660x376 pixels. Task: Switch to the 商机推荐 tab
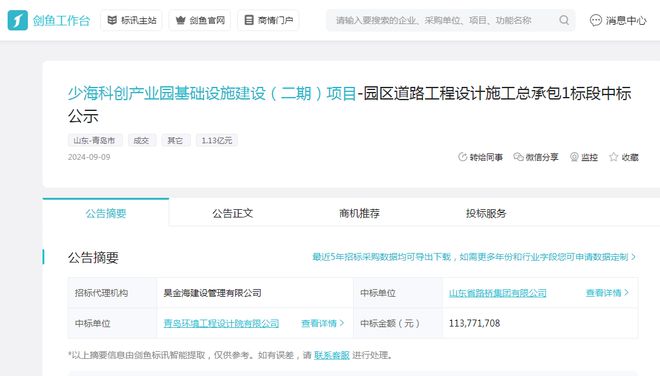[359, 213]
